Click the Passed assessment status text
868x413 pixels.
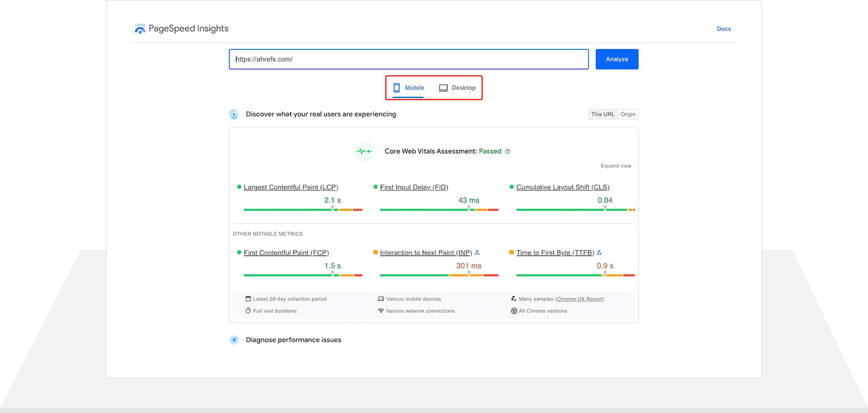490,151
